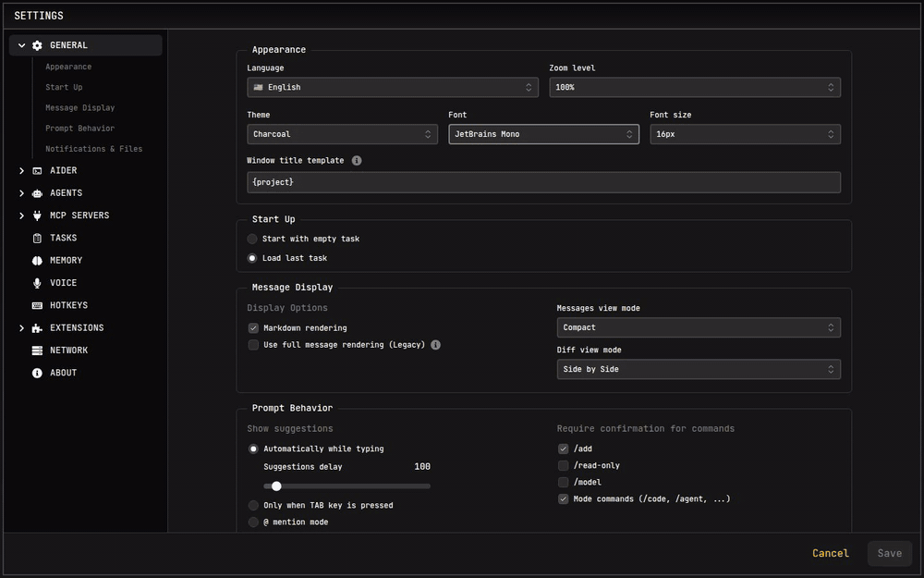
Task: Enable /read-only confirmation checkbox
Action: pos(564,465)
